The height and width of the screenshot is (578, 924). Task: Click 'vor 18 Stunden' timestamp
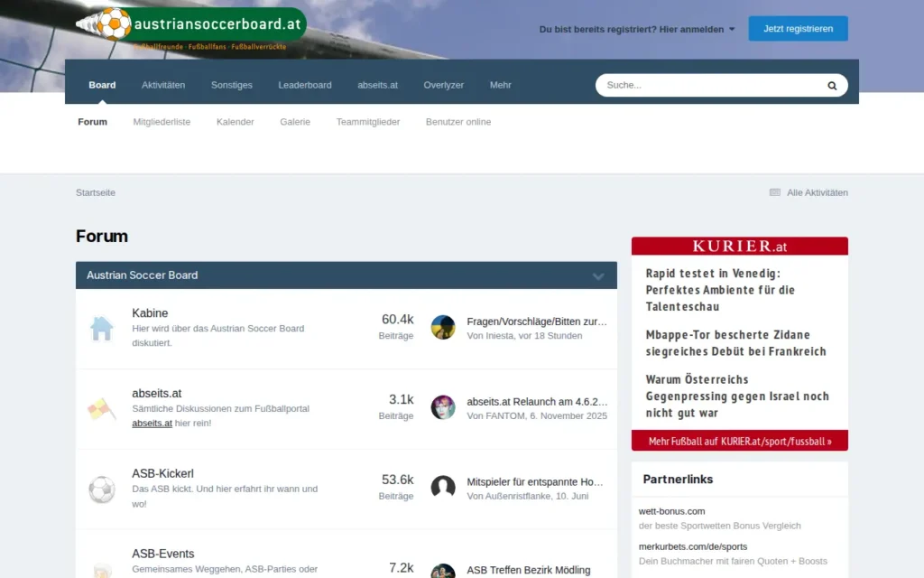pyautogui.click(x=550, y=336)
